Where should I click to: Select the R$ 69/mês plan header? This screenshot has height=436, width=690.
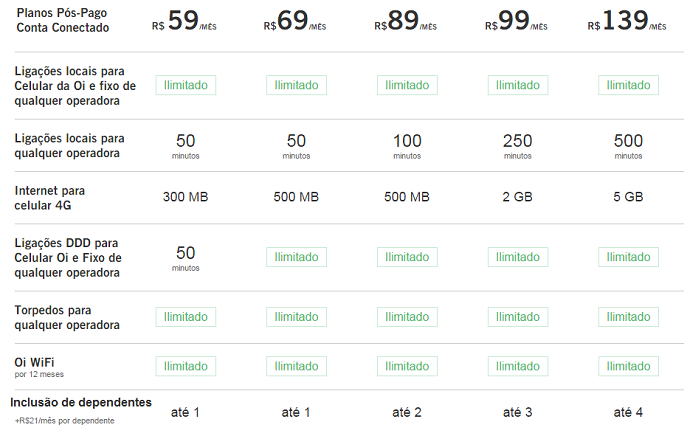point(296,22)
